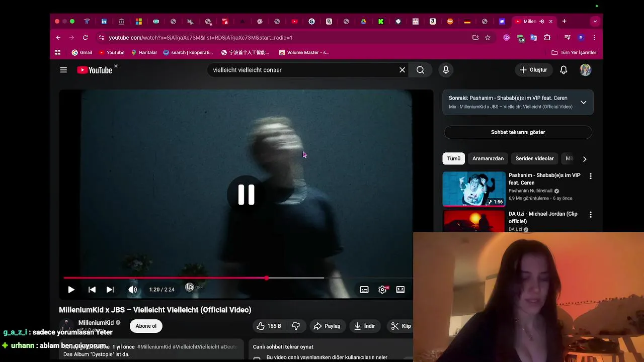View site information icon in address bar
Viewport: 644px width, 362px height.
[101, 37]
